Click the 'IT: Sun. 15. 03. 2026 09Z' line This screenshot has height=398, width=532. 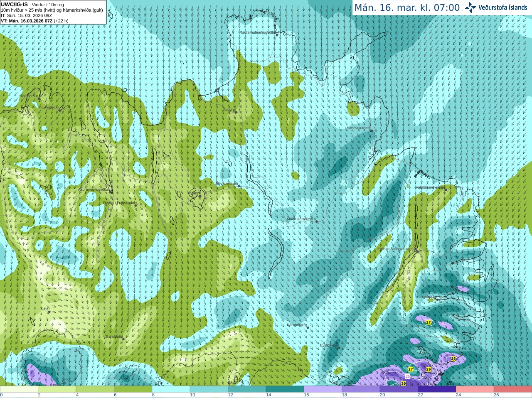(x=26, y=15)
